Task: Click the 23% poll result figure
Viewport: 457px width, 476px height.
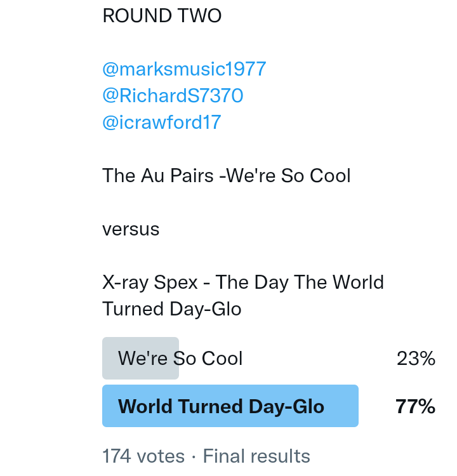Action: (x=416, y=359)
